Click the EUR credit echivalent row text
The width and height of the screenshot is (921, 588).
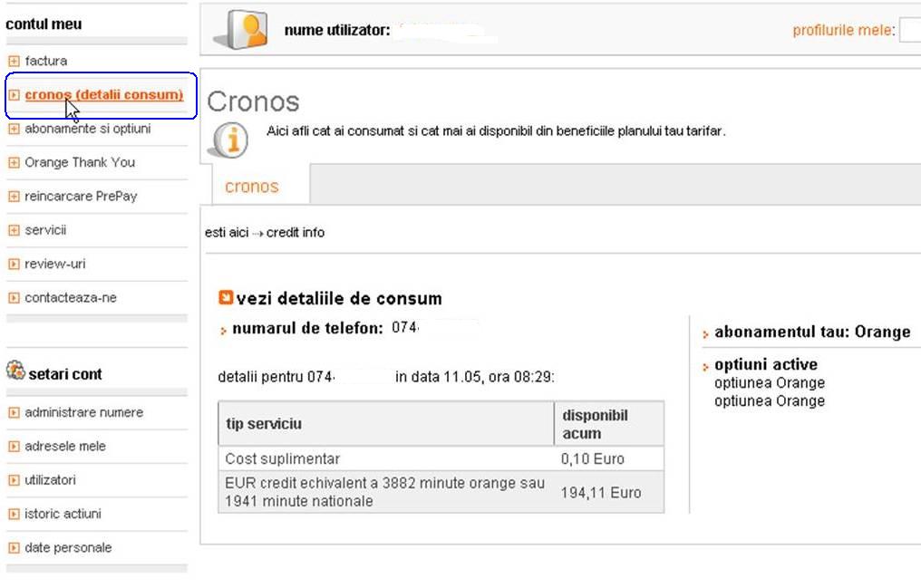[x=384, y=492]
